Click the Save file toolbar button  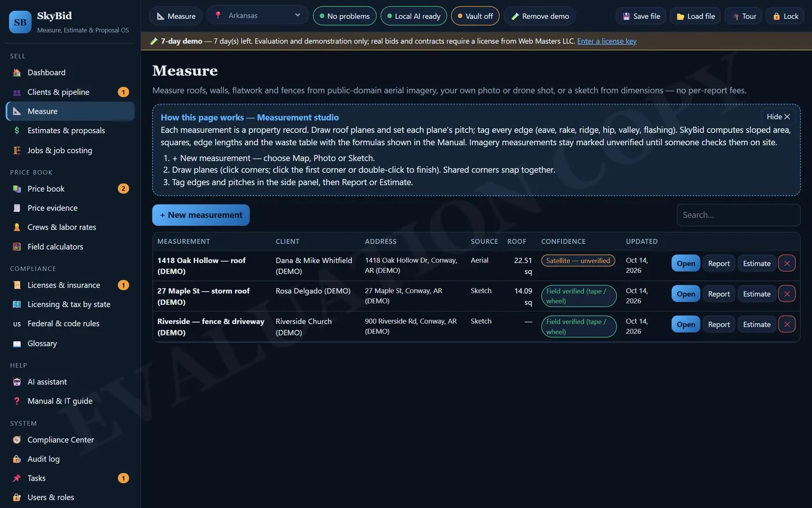pyautogui.click(x=641, y=16)
